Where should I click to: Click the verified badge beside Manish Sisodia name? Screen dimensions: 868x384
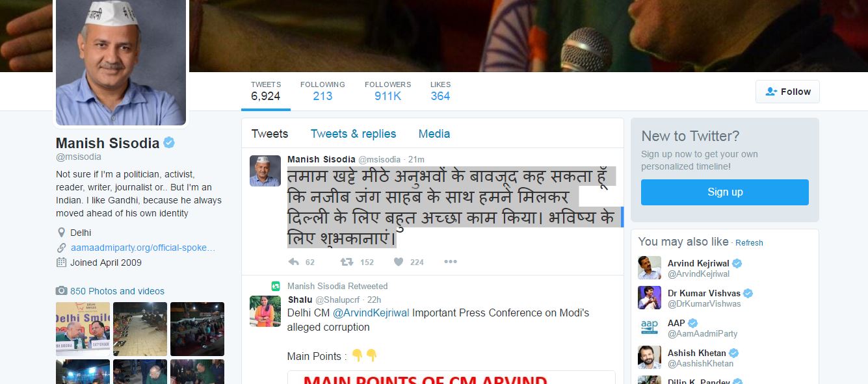pyautogui.click(x=169, y=143)
